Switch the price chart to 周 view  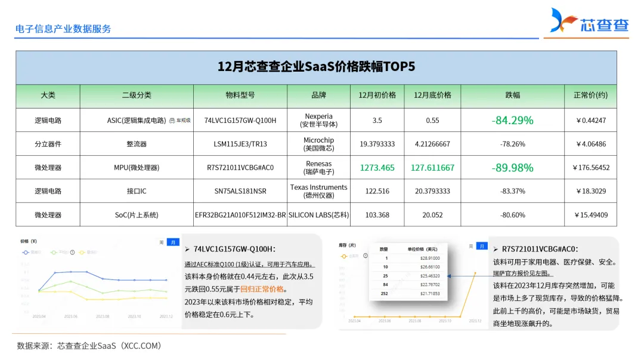click(x=162, y=242)
